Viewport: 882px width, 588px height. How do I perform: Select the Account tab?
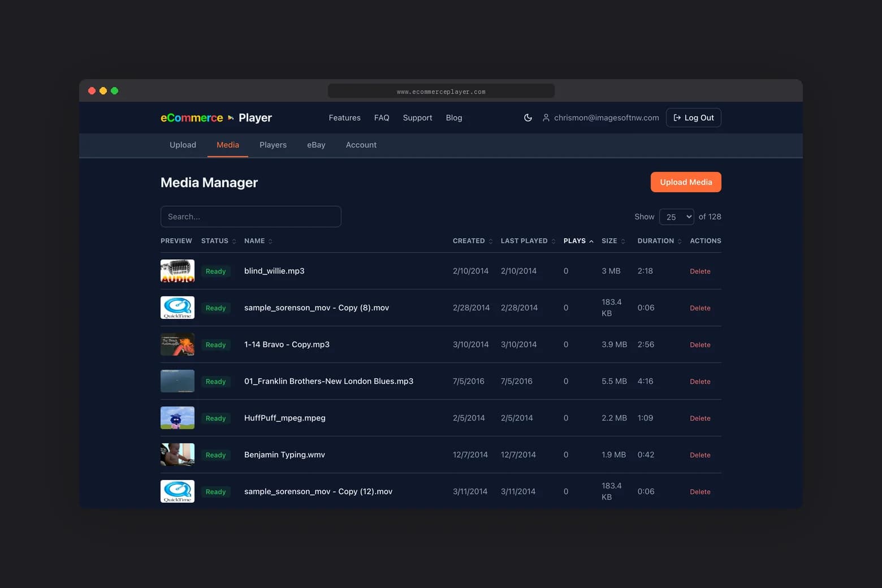point(361,145)
